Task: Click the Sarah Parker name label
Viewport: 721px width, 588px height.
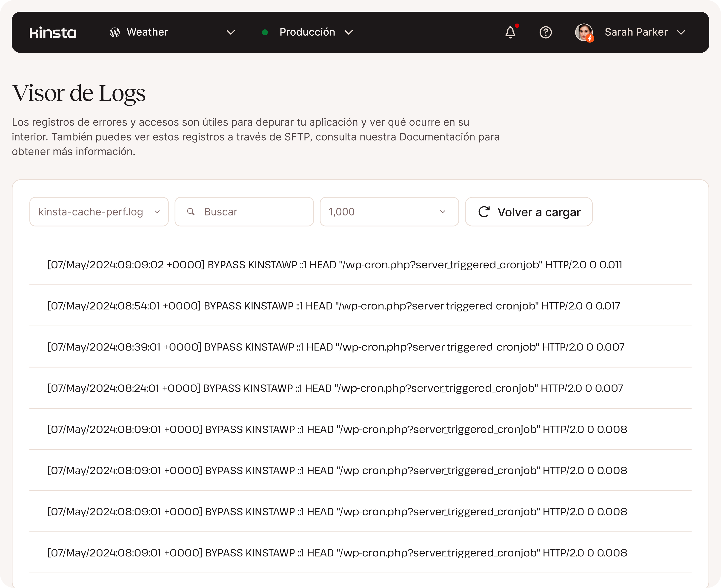Action: tap(636, 32)
